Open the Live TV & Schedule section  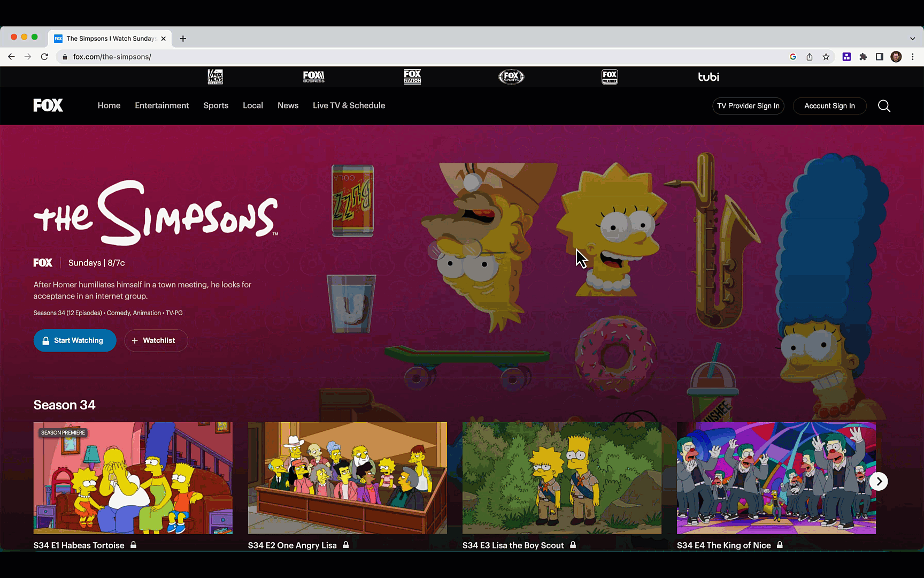(x=349, y=105)
